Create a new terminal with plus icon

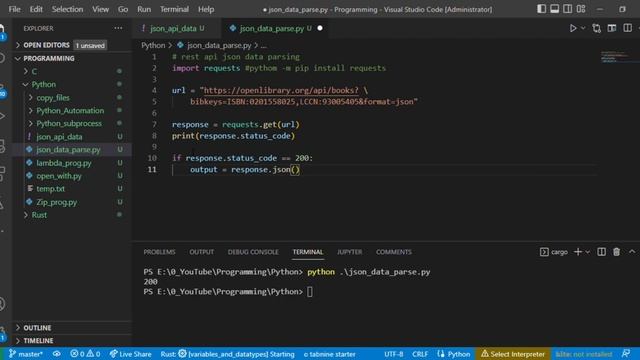[578, 252]
